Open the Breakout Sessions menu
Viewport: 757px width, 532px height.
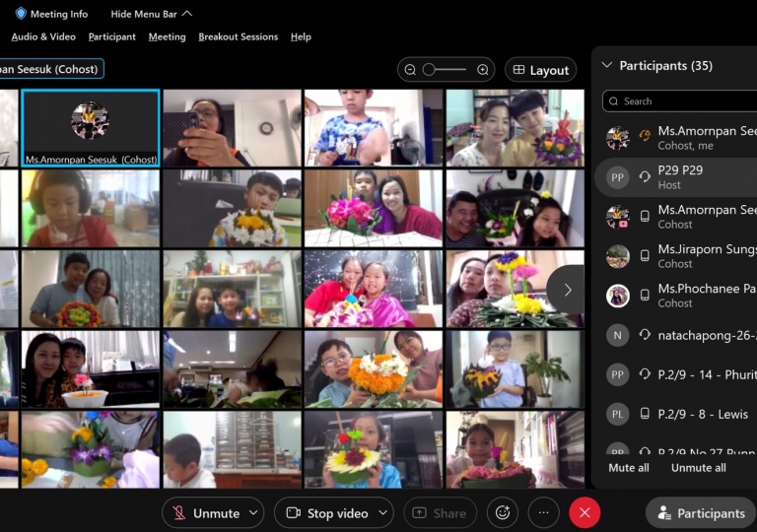pos(238,36)
